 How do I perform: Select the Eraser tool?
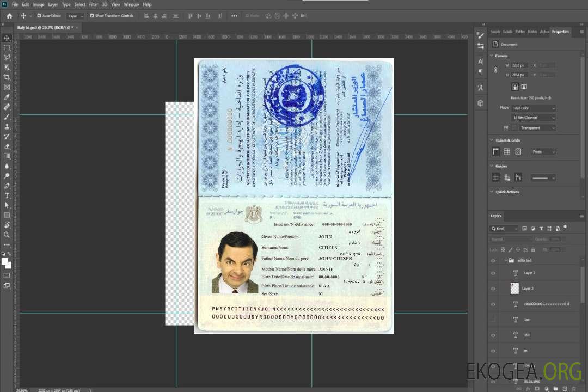[x=7, y=146]
